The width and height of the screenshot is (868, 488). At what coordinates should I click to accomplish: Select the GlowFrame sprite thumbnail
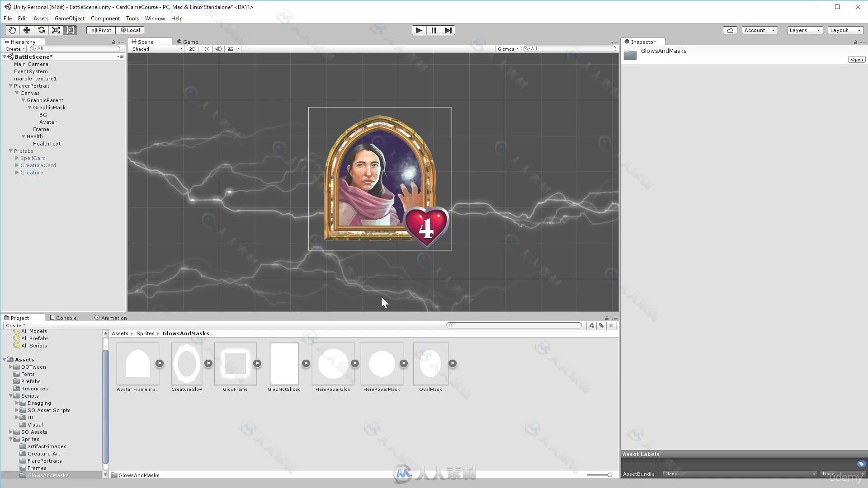click(x=235, y=364)
